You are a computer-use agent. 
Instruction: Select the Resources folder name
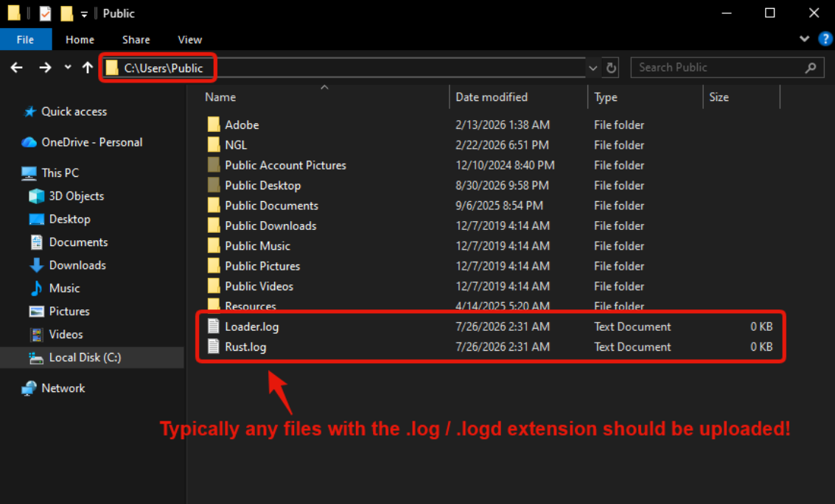(x=251, y=306)
